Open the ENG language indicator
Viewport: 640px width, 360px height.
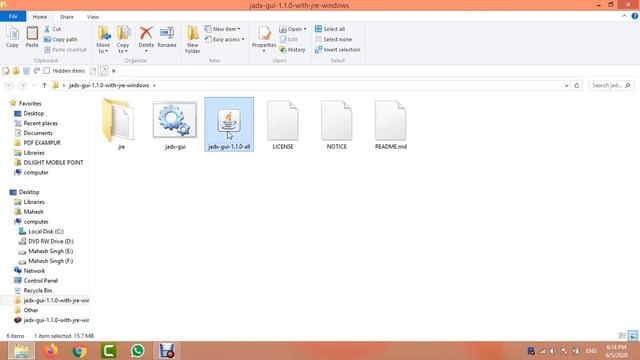(x=591, y=351)
